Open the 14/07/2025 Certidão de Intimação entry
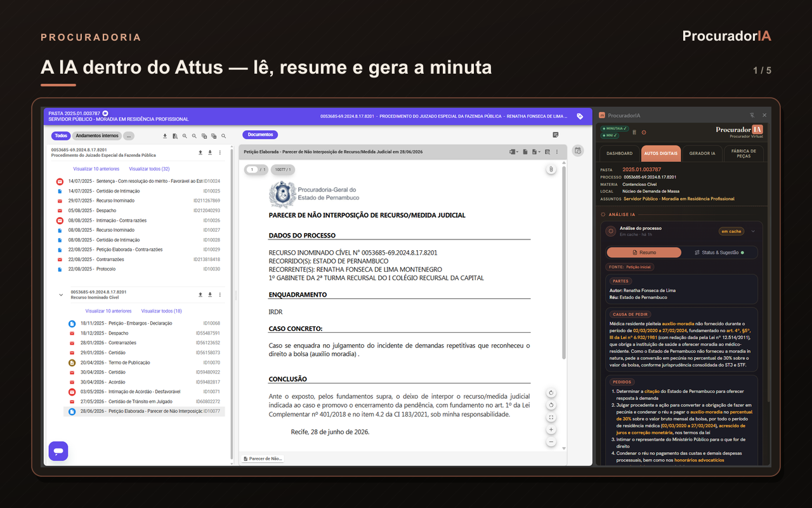 [138, 191]
